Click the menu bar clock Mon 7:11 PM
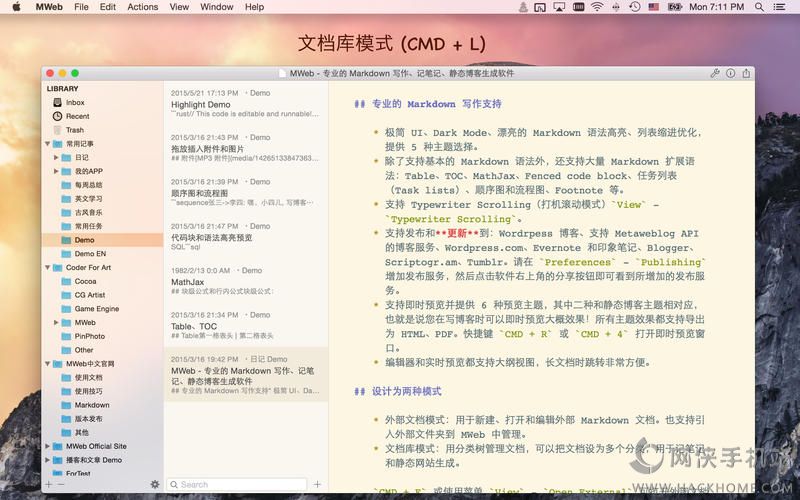The width and height of the screenshot is (800, 500). pyautogui.click(x=716, y=7)
